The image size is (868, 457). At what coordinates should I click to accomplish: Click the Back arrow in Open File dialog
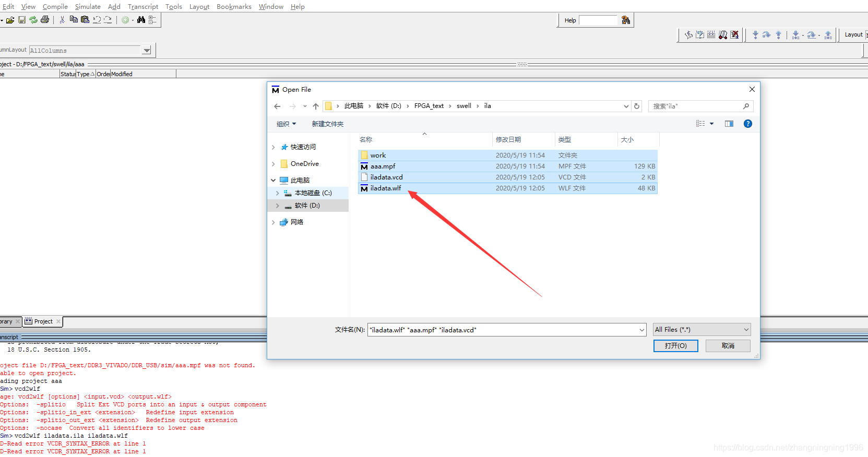(277, 106)
